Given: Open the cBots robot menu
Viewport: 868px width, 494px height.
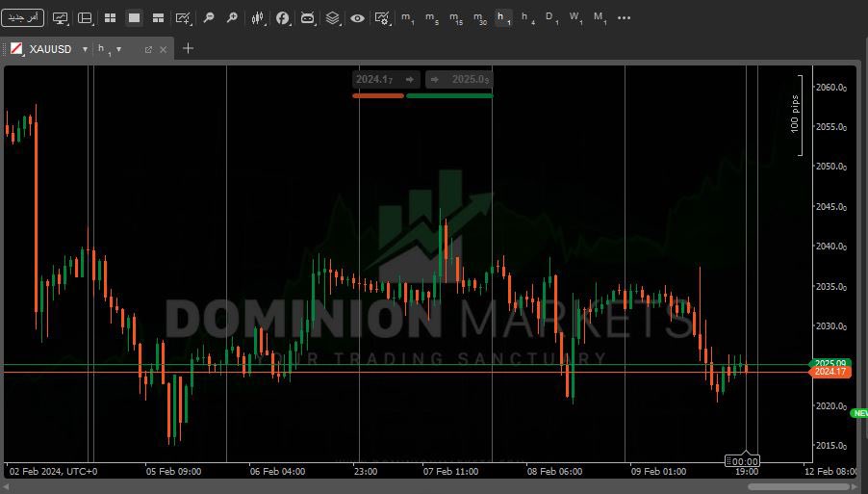Looking at the screenshot, I should click(x=307, y=18).
